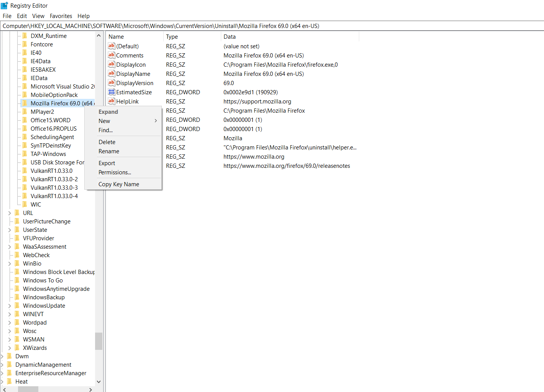
Task: Expand the URL key
Action: click(x=10, y=213)
